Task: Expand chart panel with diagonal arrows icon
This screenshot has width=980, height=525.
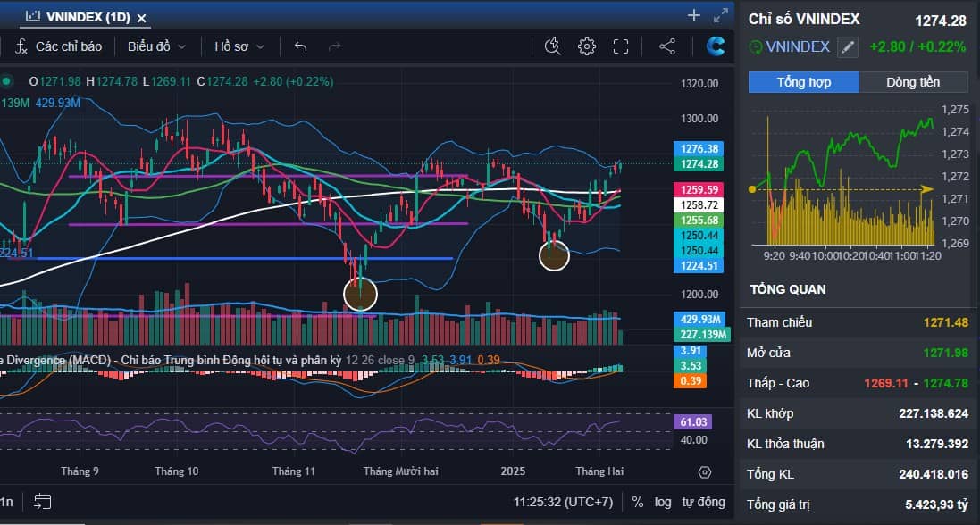Action: [x=721, y=16]
